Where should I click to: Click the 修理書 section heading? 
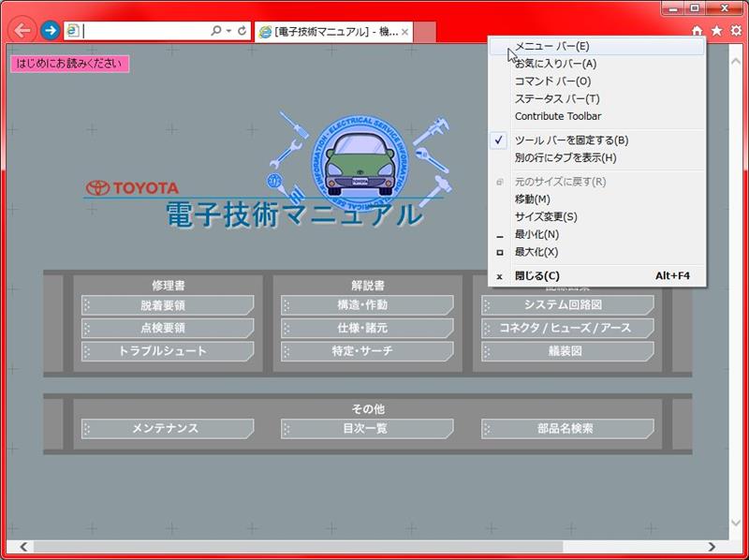(x=169, y=286)
